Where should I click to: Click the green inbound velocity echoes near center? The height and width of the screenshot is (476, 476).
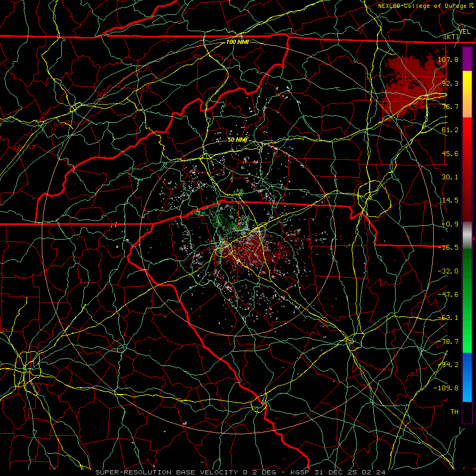click(229, 217)
